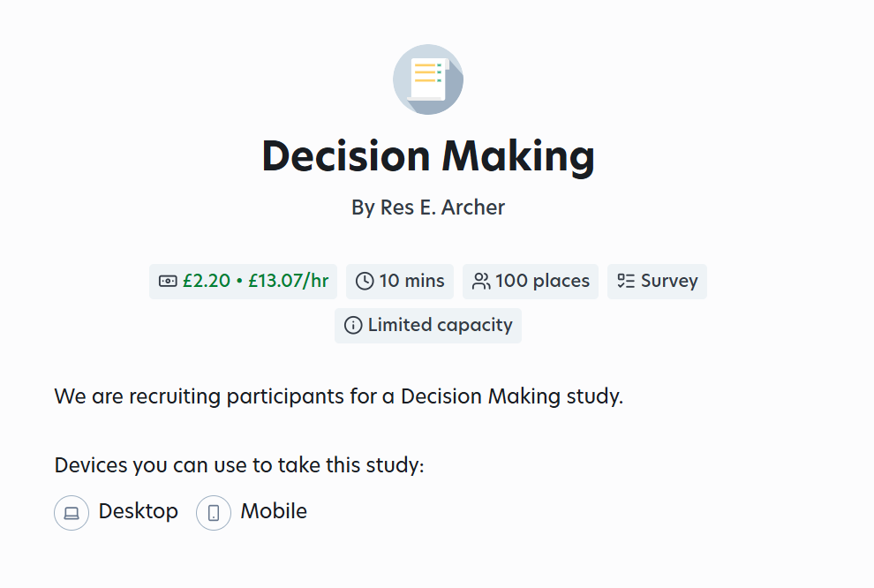Click the Devices you can use heading text
Image resolution: width=874 pixels, height=588 pixels.
239,465
